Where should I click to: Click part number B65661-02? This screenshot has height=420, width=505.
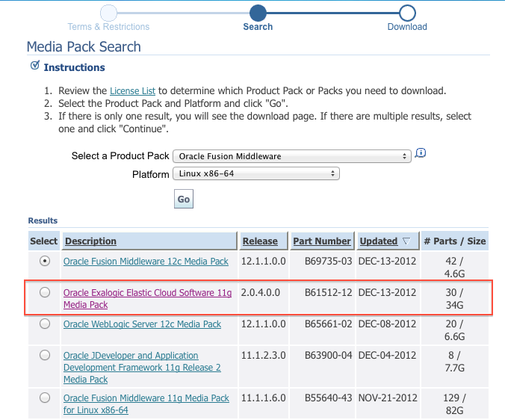(329, 324)
